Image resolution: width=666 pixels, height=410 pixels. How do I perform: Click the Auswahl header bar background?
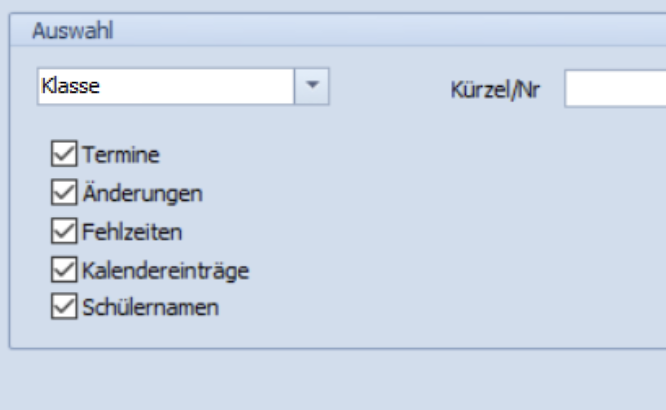point(382,30)
